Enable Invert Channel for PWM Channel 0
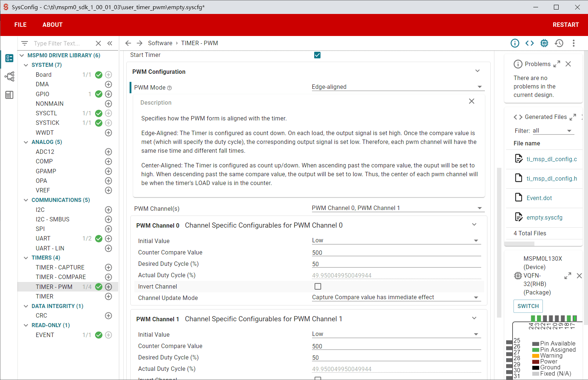 pyautogui.click(x=318, y=286)
